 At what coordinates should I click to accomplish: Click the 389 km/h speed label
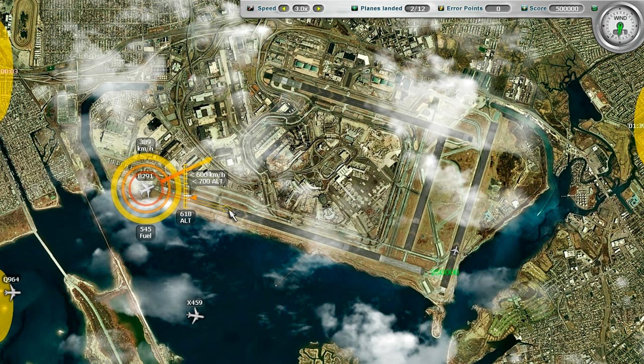coord(145,145)
